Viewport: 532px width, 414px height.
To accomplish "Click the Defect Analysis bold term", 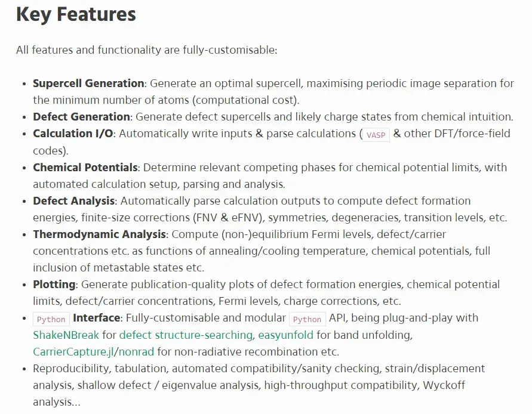I will pos(73,200).
